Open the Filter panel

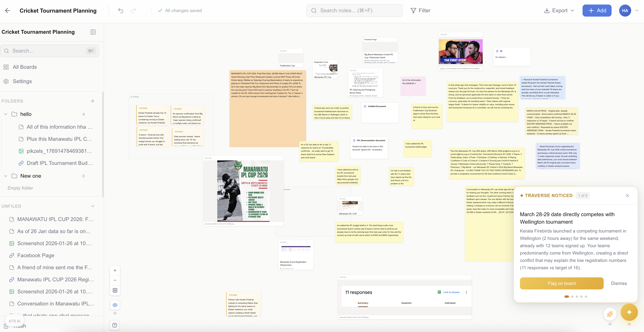coord(420,11)
